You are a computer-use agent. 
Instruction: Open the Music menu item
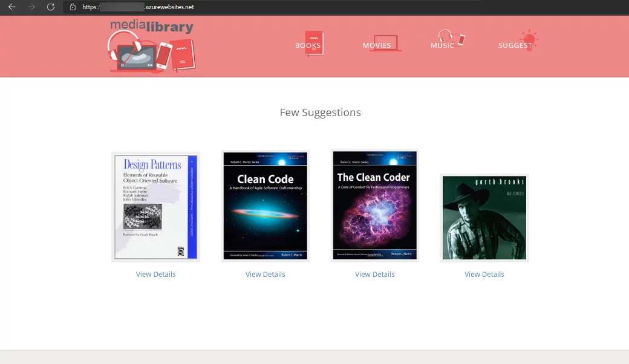[x=443, y=45]
